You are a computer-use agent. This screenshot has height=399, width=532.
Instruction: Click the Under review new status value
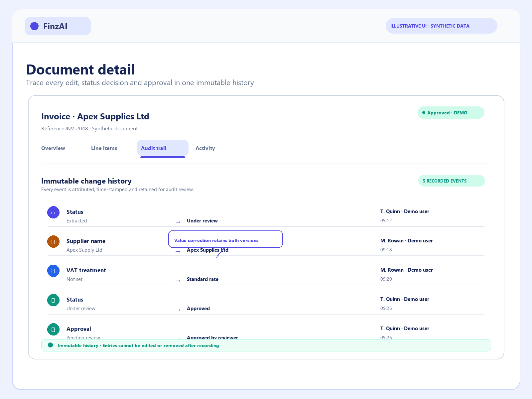pos(202,221)
